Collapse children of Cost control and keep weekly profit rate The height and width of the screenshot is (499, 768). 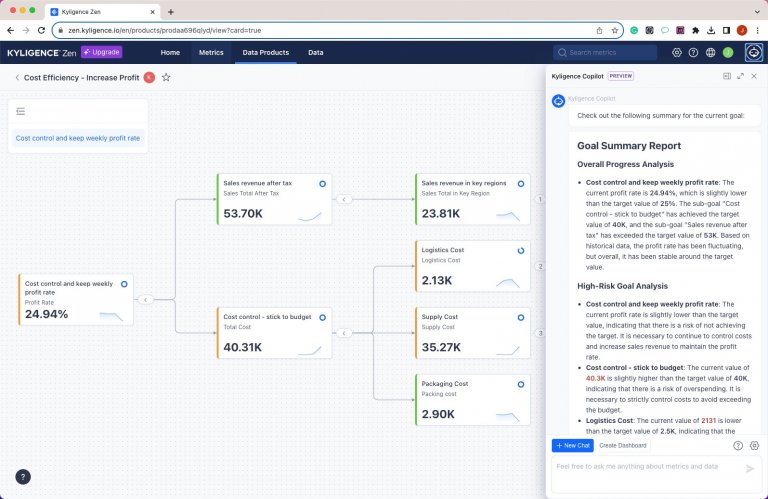(145, 300)
